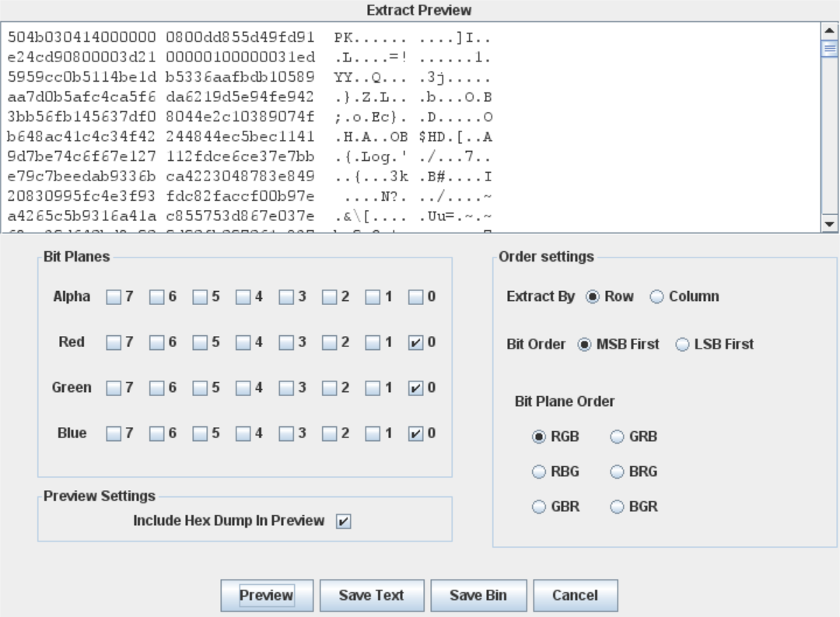This screenshot has height=617, width=840.
Task: Click the Save Bin button
Action: 478,595
